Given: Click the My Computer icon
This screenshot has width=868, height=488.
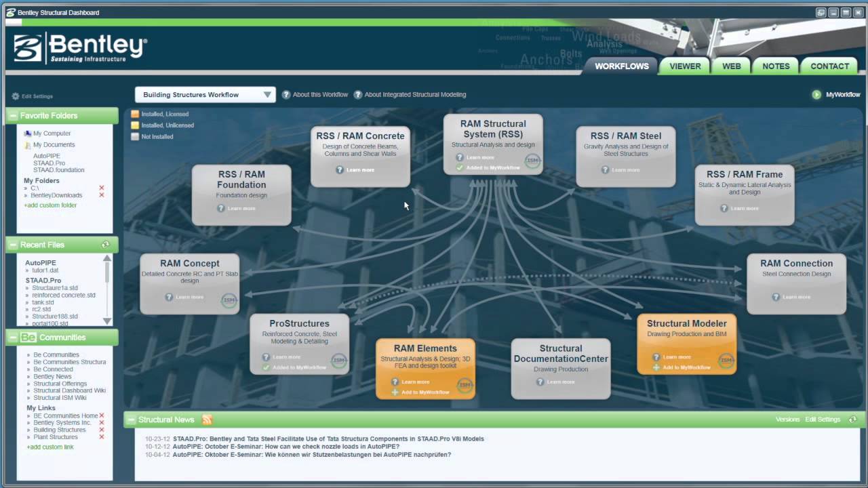Looking at the screenshot, I should click(28, 134).
